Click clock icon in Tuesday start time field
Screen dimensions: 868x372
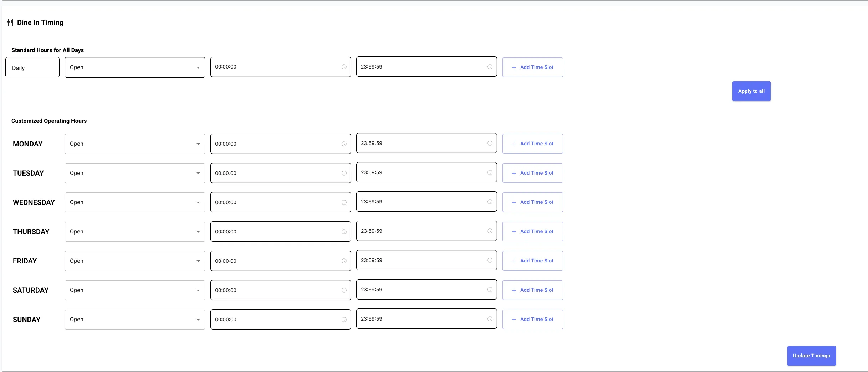click(x=344, y=173)
